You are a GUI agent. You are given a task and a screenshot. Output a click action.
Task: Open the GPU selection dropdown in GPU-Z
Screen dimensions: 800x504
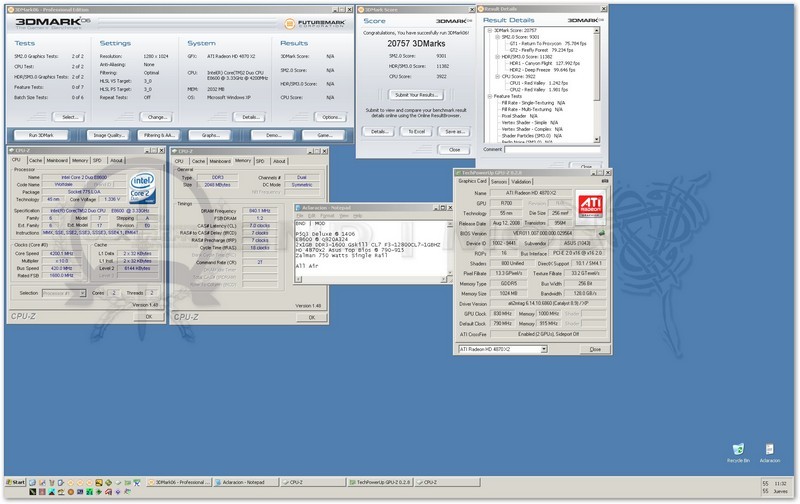click(x=544, y=349)
